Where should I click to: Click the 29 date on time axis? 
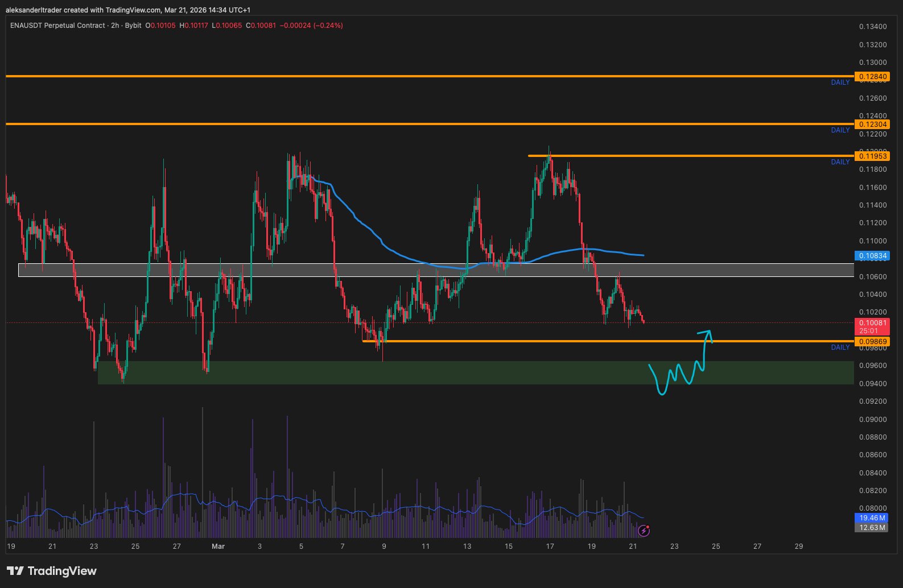(x=799, y=546)
